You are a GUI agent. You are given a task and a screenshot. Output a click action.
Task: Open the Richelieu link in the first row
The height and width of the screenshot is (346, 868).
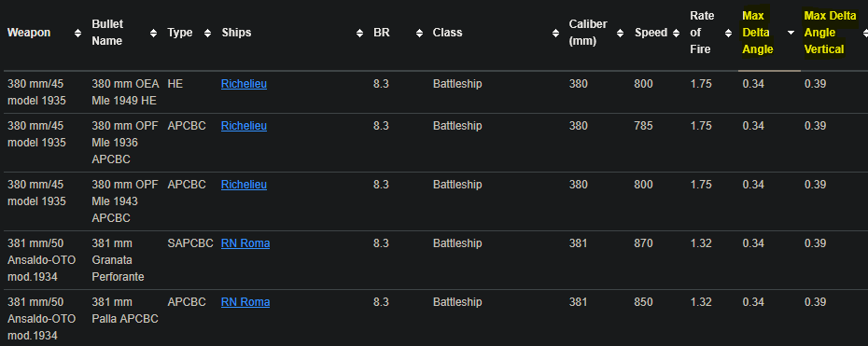pos(244,84)
